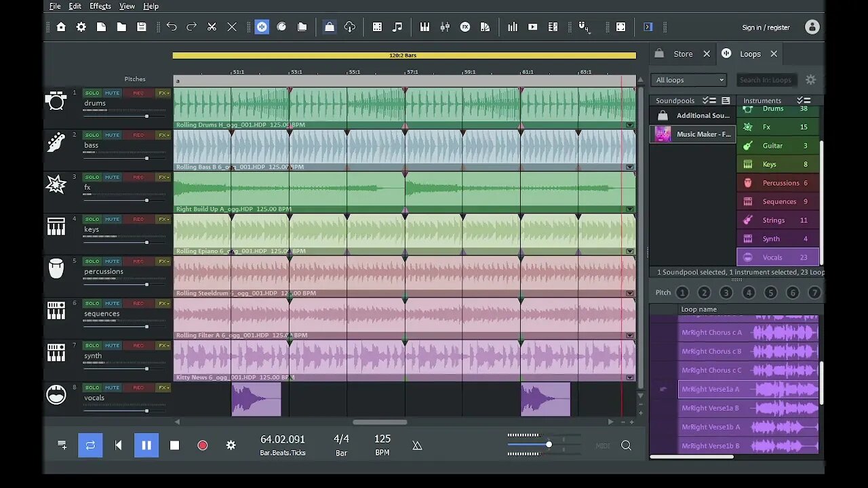
Task: Click the vocals track mouth icon
Action: (x=56, y=395)
